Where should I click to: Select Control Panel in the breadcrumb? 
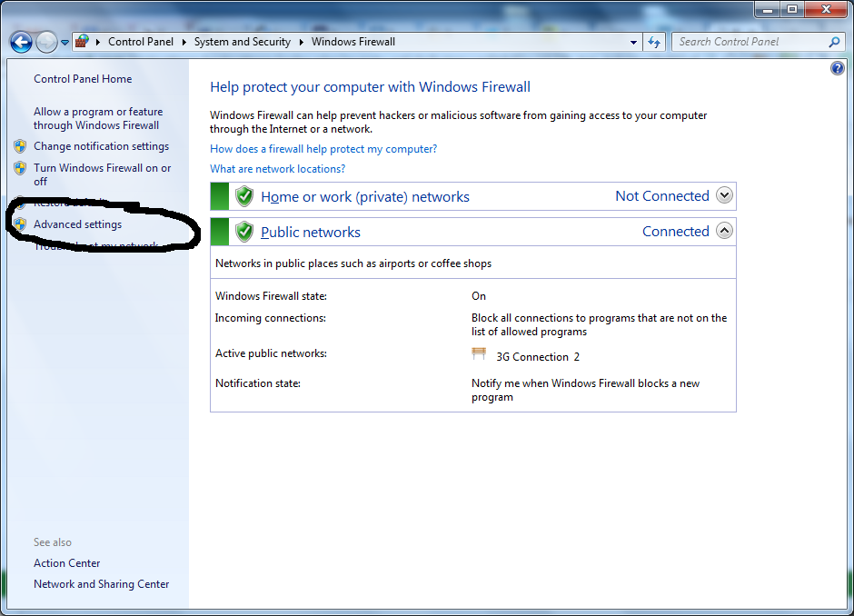coord(141,42)
